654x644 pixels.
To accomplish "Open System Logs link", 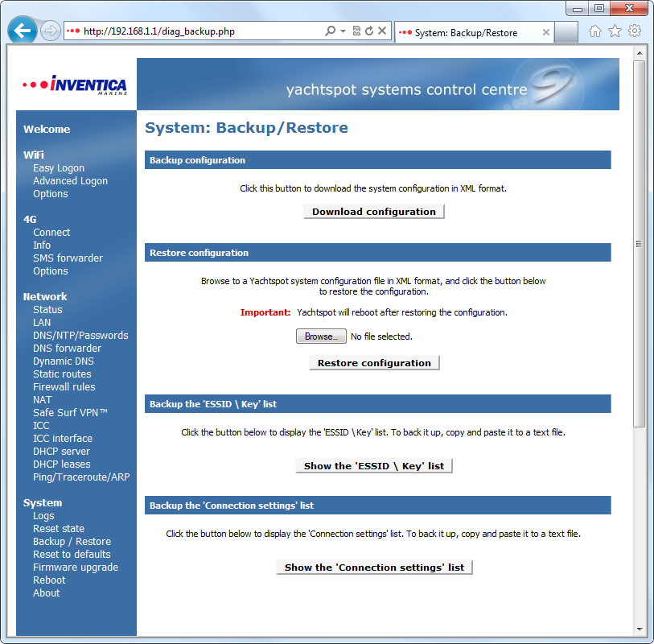I will click(43, 516).
